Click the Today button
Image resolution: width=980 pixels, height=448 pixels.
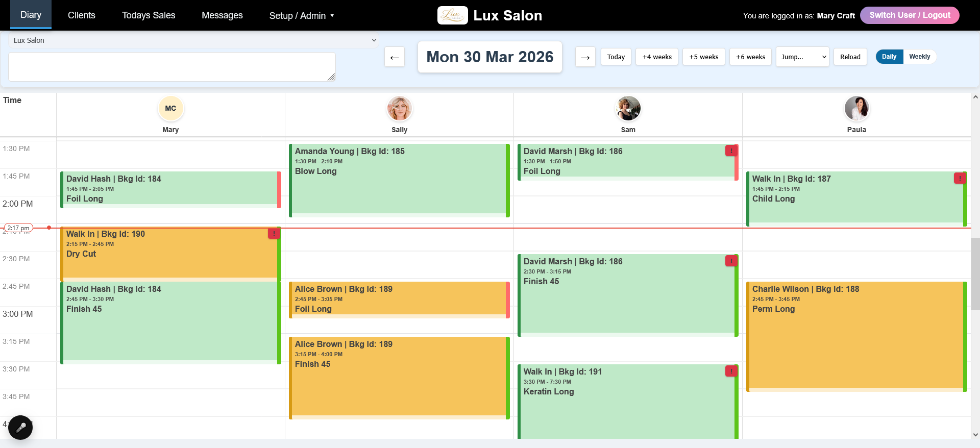(616, 57)
